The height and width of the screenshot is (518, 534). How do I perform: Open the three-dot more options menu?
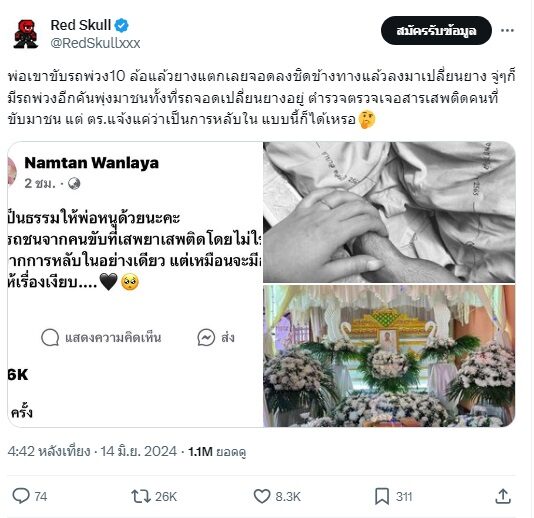[x=507, y=31]
